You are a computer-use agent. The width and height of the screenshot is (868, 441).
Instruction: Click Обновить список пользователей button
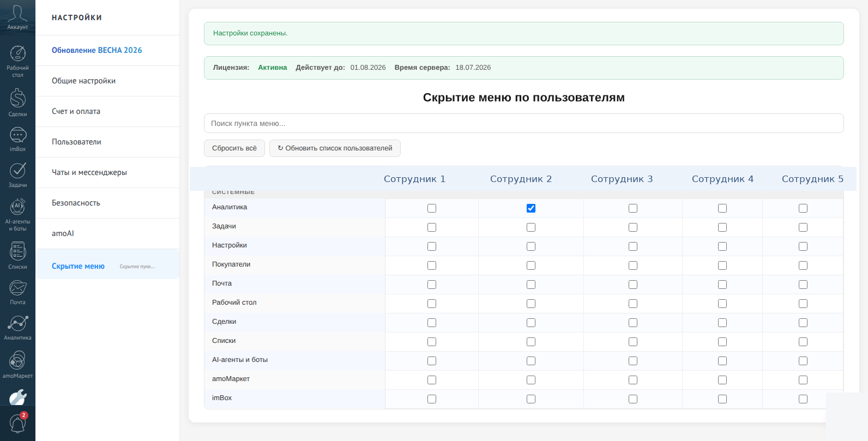[x=335, y=148]
